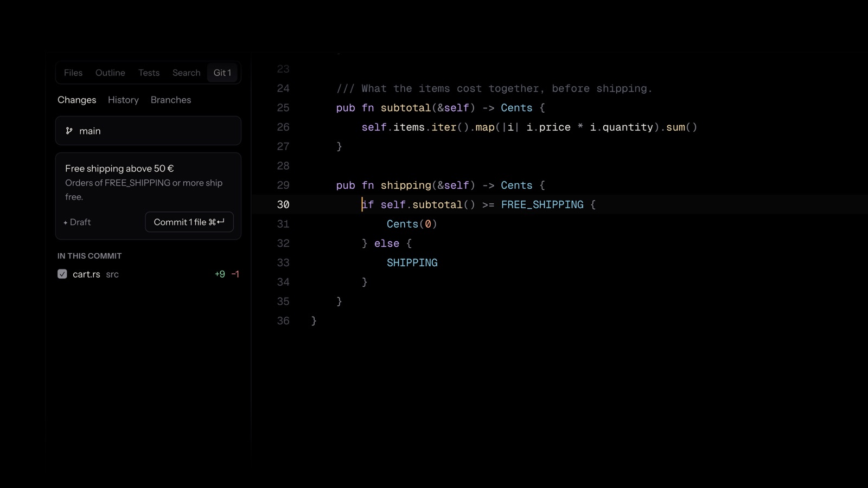This screenshot has width=868, height=488.
Task: Open the cart.rs changed file
Action: pos(148,274)
